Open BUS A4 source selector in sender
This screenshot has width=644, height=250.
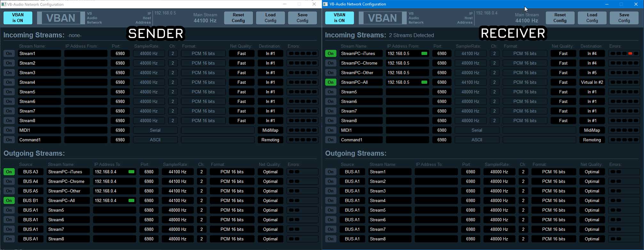tap(31, 181)
